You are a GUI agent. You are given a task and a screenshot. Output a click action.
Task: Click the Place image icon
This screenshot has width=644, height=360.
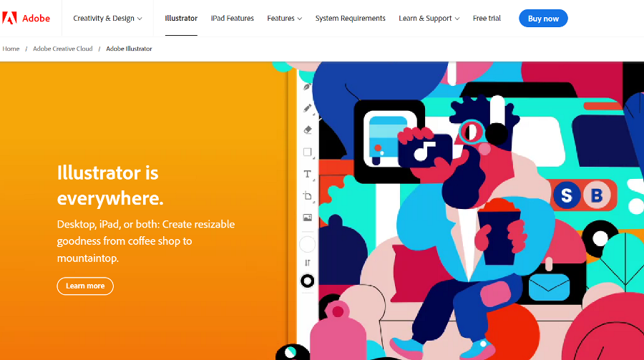[307, 218]
